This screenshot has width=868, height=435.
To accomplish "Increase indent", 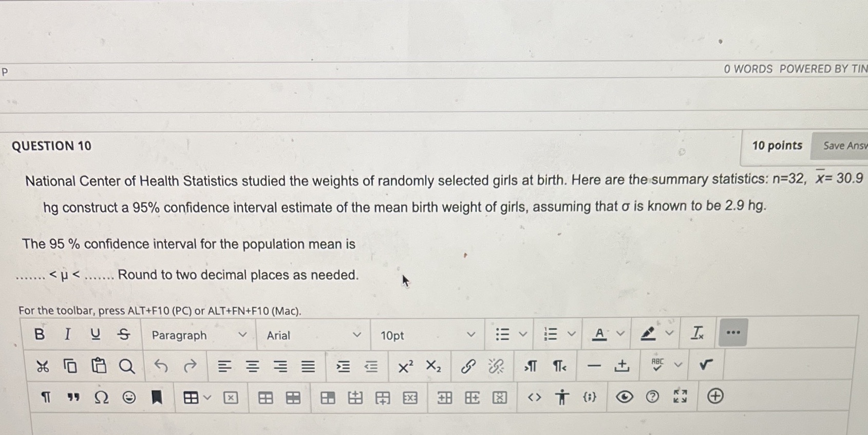I will point(343,367).
